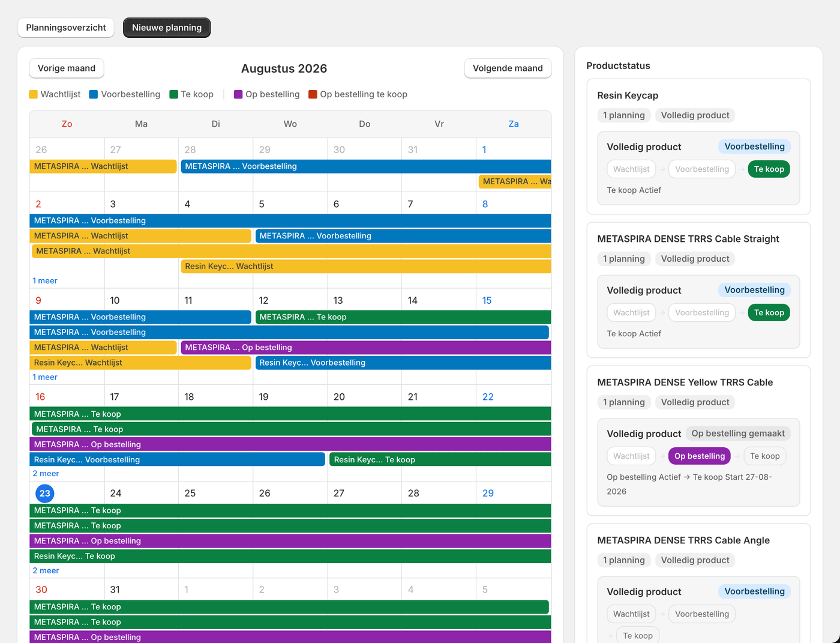Select Wachtlijst step in Yellow TRRS Cable card
840x643 pixels.
pyautogui.click(x=631, y=456)
